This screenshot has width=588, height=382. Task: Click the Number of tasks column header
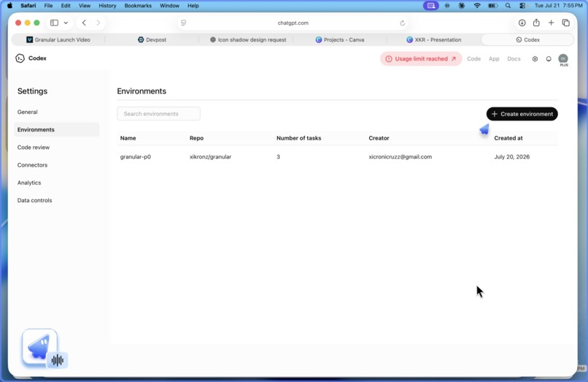tap(299, 138)
